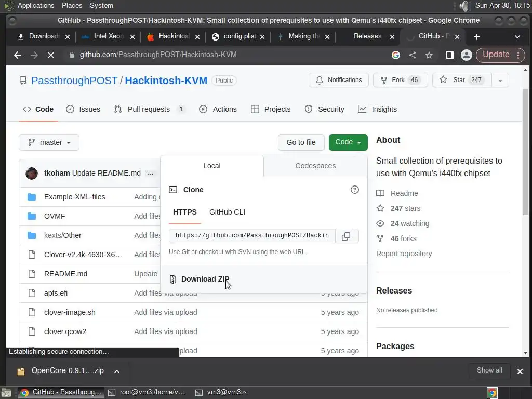The height and width of the screenshot is (399, 532).
Task: Open the Pull requests tab
Action: click(x=150, y=109)
